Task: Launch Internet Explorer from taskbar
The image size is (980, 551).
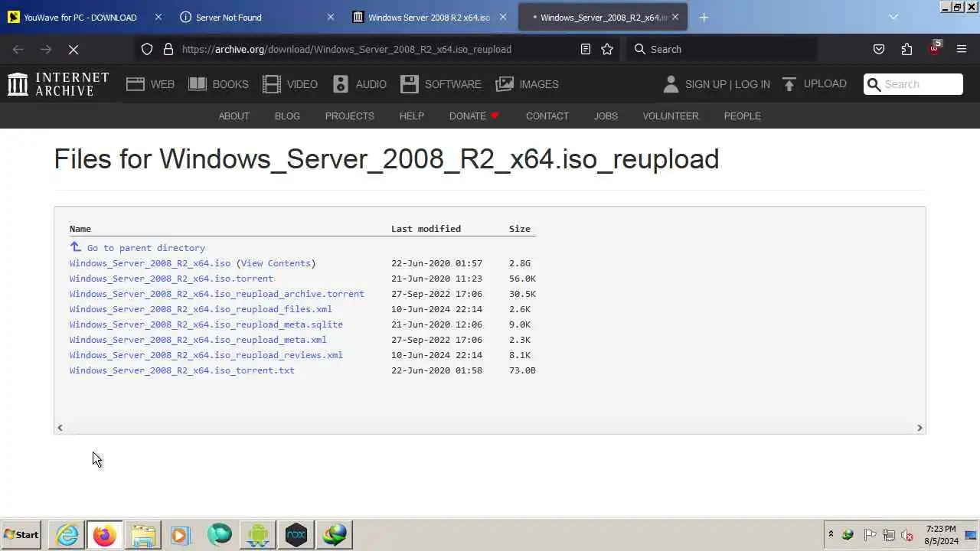Action: click(x=67, y=535)
